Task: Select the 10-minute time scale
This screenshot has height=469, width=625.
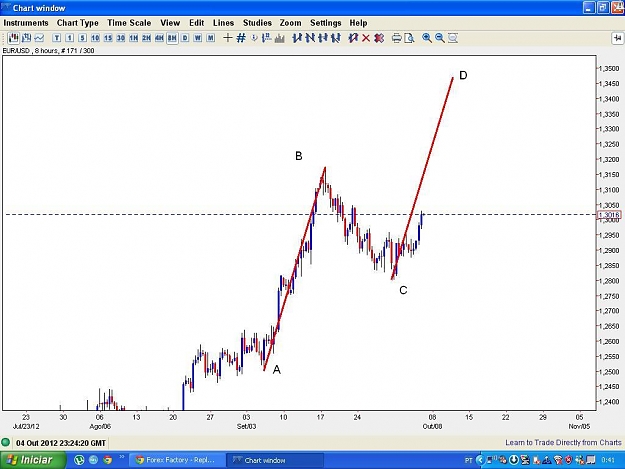Action: pos(95,38)
